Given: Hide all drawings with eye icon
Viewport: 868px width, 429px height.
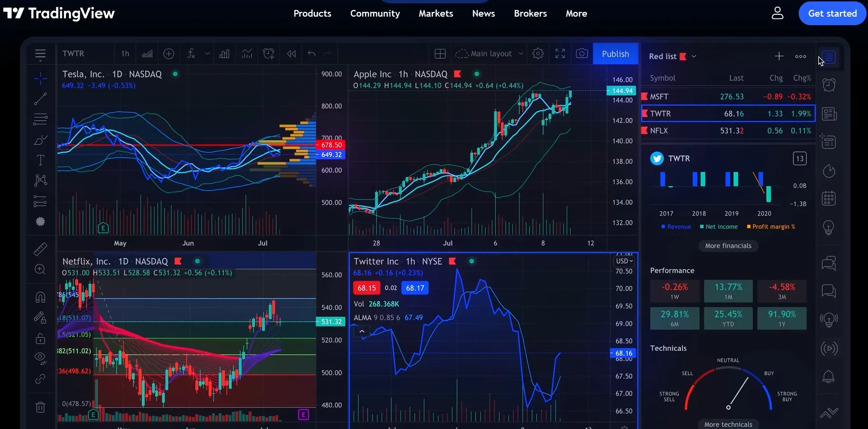Looking at the screenshot, I should [40, 358].
